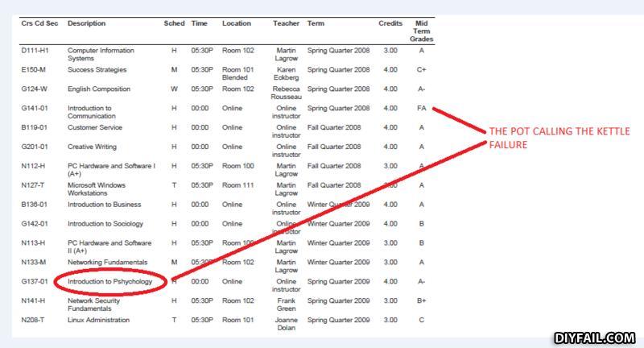The height and width of the screenshot is (348, 644).
Task: Click the C grade for Linux Administration
Action: [x=421, y=321]
